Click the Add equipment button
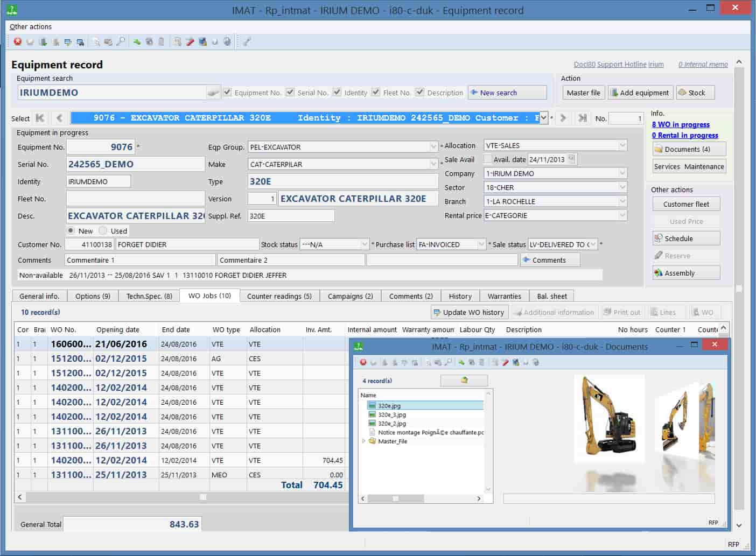This screenshot has height=556, width=756. point(640,92)
